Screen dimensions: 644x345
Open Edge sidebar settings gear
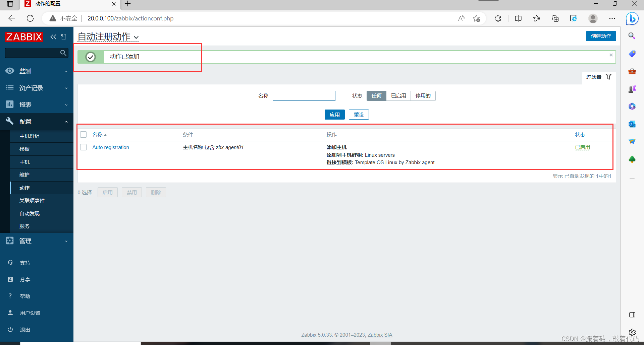click(632, 332)
